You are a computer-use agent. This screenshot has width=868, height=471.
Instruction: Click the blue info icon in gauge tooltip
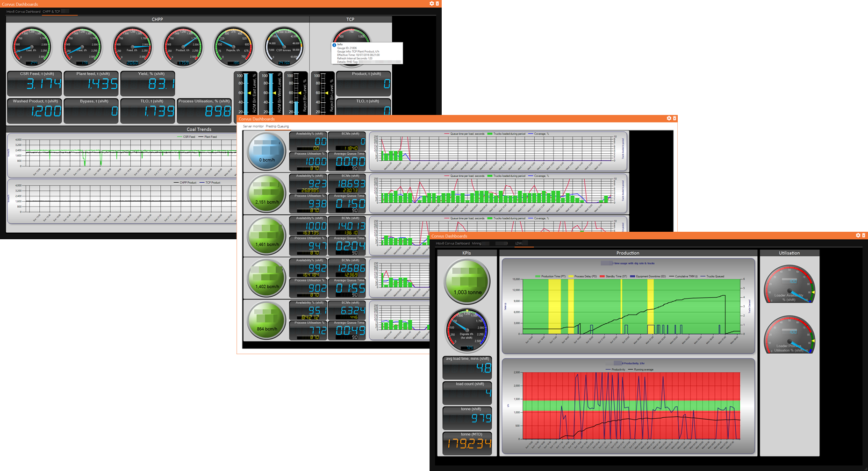point(334,45)
